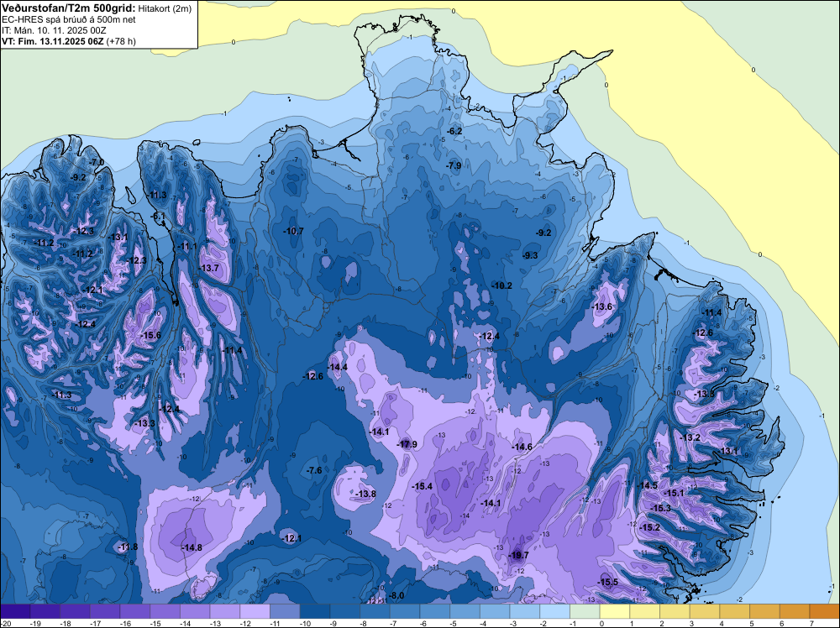840x628 pixels.
Task: Click the -14.8 temperature label
Action: [192, 547]
